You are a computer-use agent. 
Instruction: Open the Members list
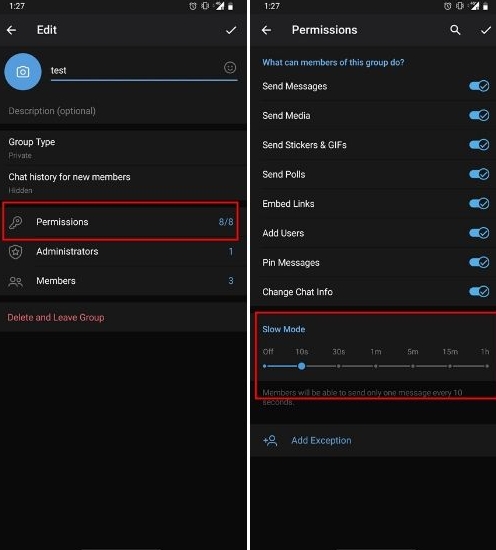(x=123, y=281)
